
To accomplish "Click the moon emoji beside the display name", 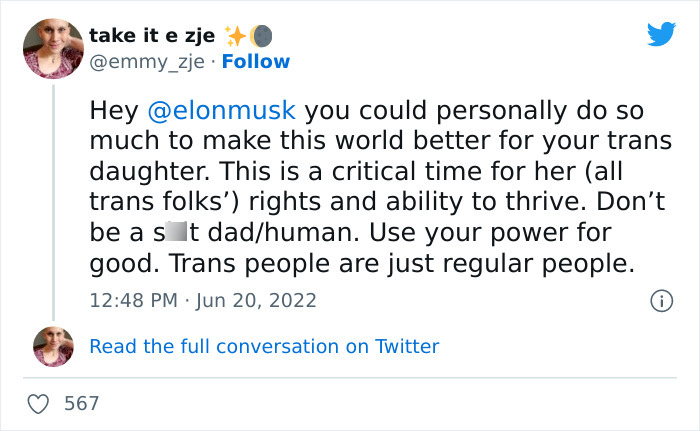I will click(x=260, y=36).
